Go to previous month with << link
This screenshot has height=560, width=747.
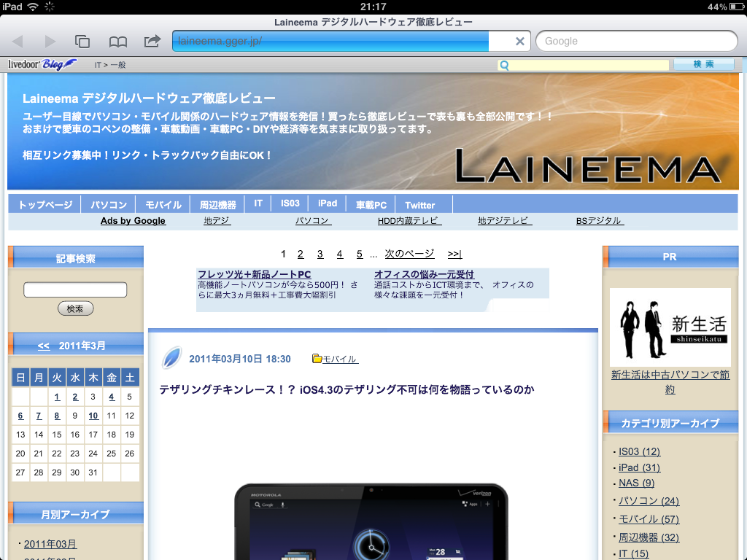pos(44,346)
